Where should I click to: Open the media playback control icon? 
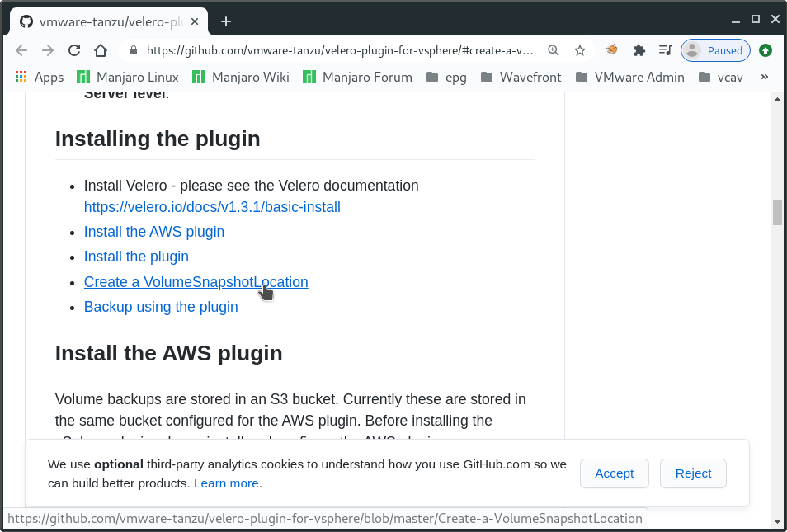point(665,50)
